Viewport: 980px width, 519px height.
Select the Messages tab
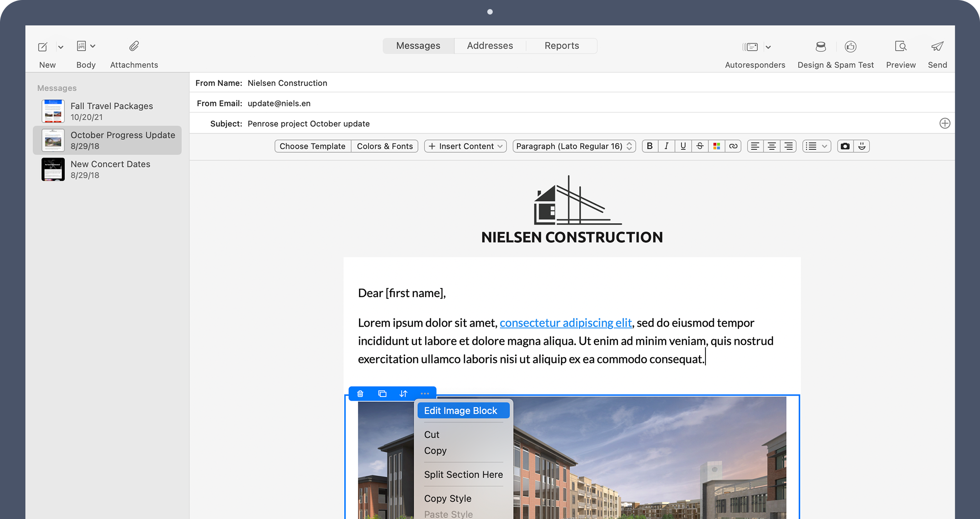point(418,45)
